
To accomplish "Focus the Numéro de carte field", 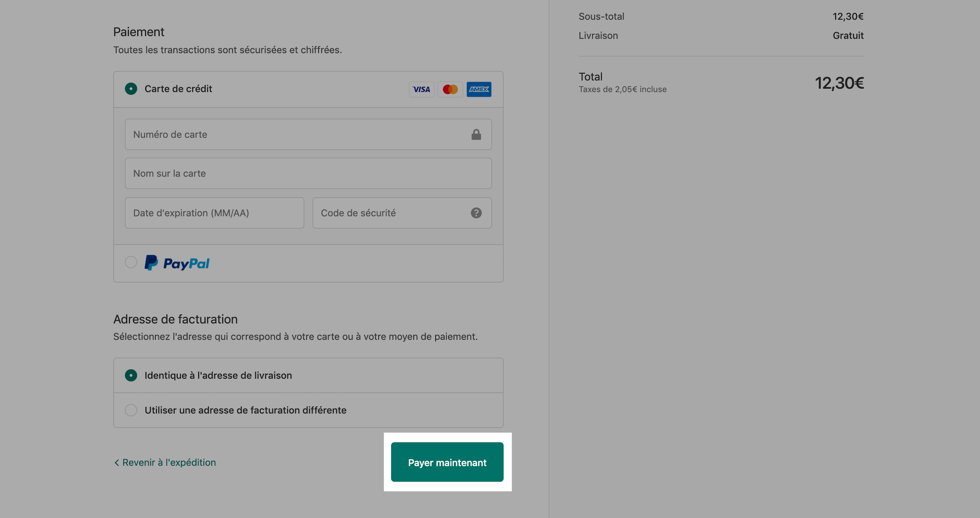I will (x=308, y=135).
